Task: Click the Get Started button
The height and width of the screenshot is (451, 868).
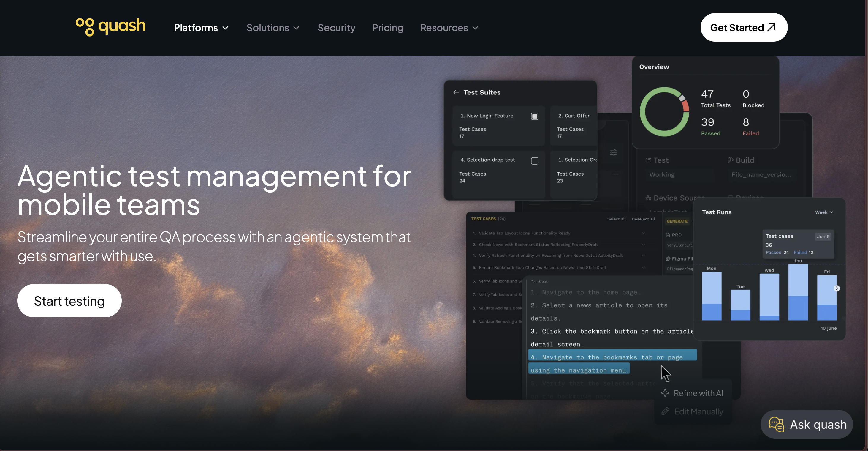Action: pos(744,28)
